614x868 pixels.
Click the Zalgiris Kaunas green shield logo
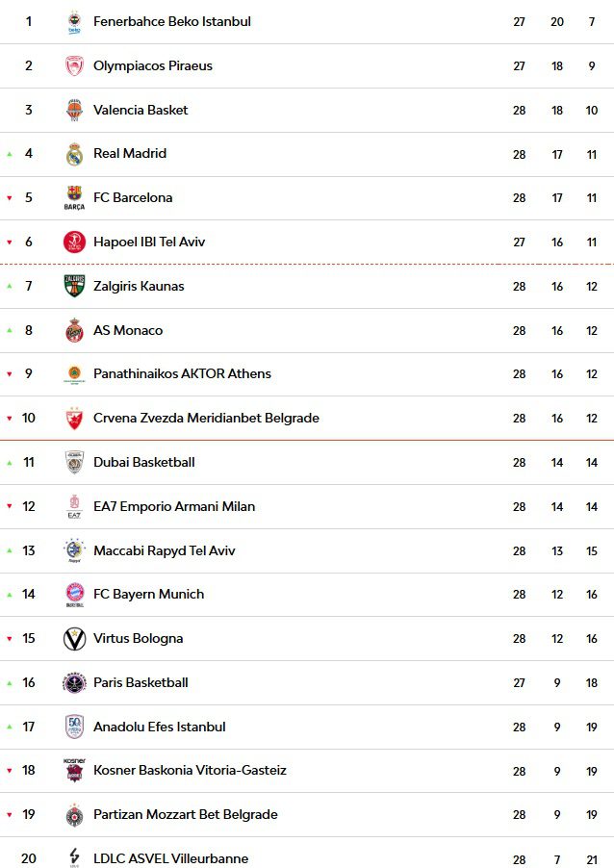coord(74,286)
